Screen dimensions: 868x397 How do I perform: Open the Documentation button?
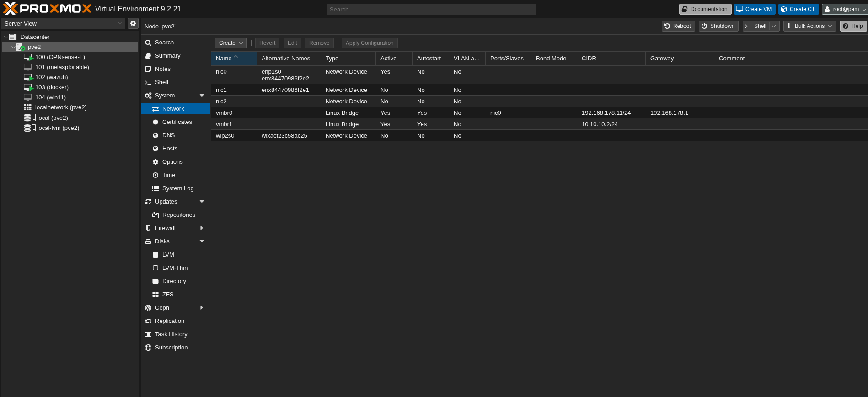point(705,9)
